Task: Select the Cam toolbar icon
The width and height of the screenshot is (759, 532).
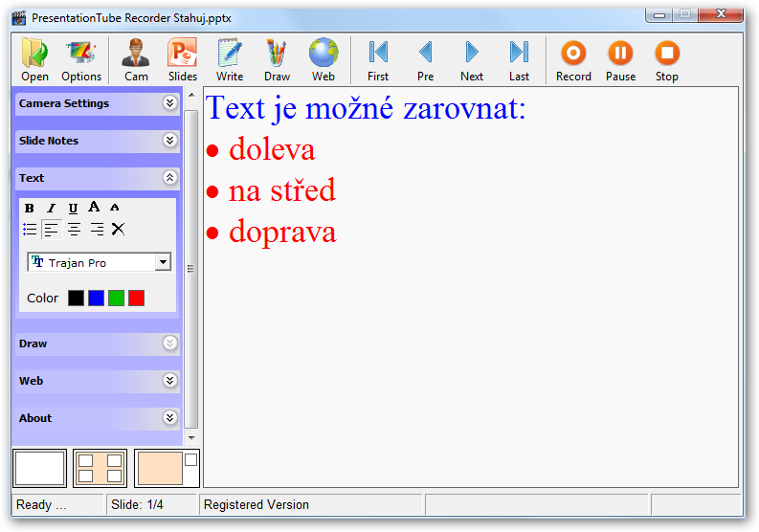Action: (136, 60)
